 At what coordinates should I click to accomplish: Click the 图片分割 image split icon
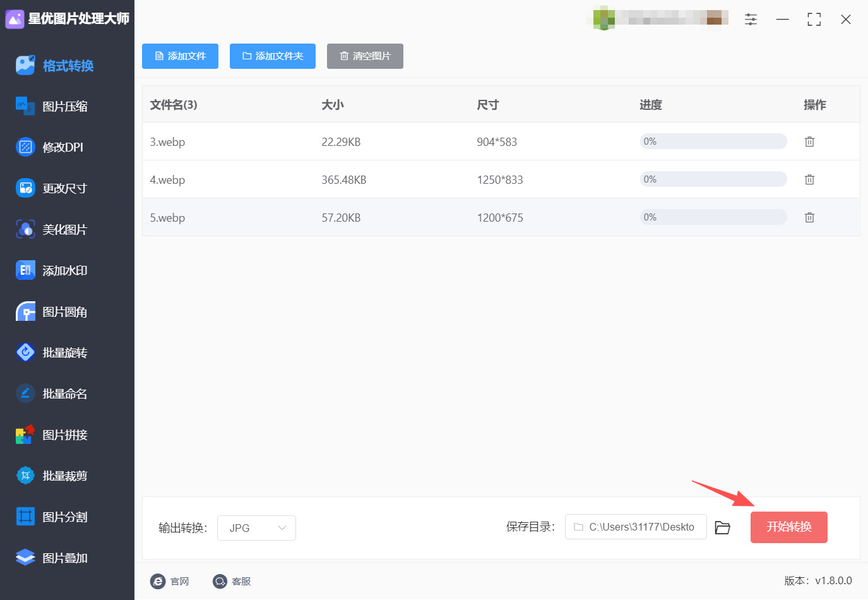click(25, 517)
